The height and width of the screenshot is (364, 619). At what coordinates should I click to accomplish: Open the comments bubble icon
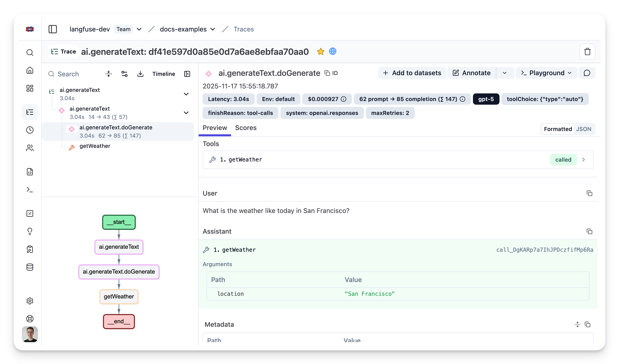[587, 73]
